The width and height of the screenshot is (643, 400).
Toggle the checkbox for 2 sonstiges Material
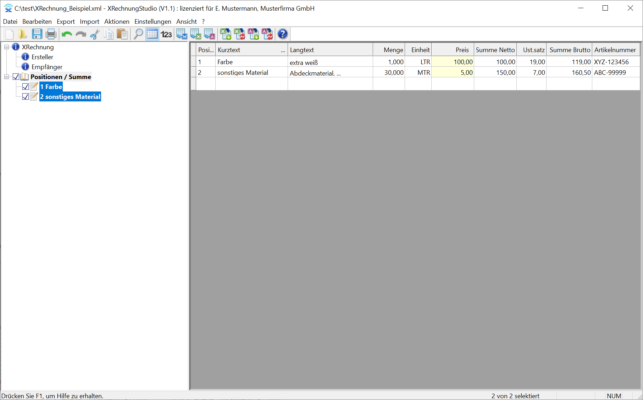(x=25, y=97)
